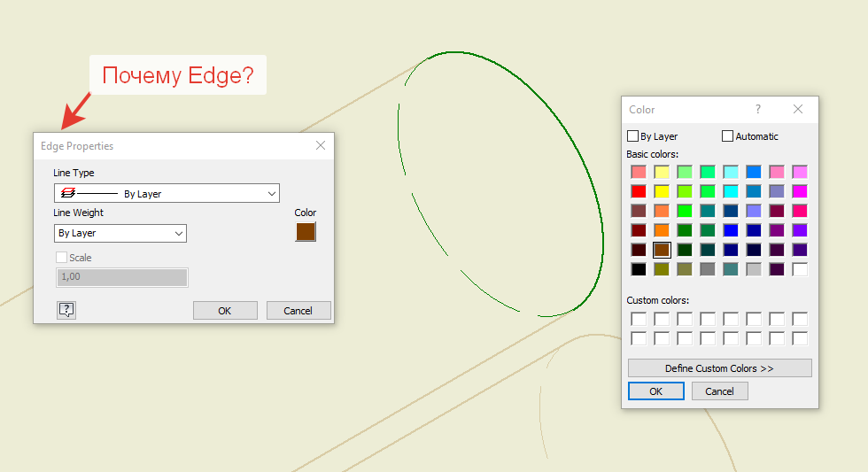Choose the olive color in bottom row
The width and height of the screenshot is (868, 472).
tap(662, 269)
